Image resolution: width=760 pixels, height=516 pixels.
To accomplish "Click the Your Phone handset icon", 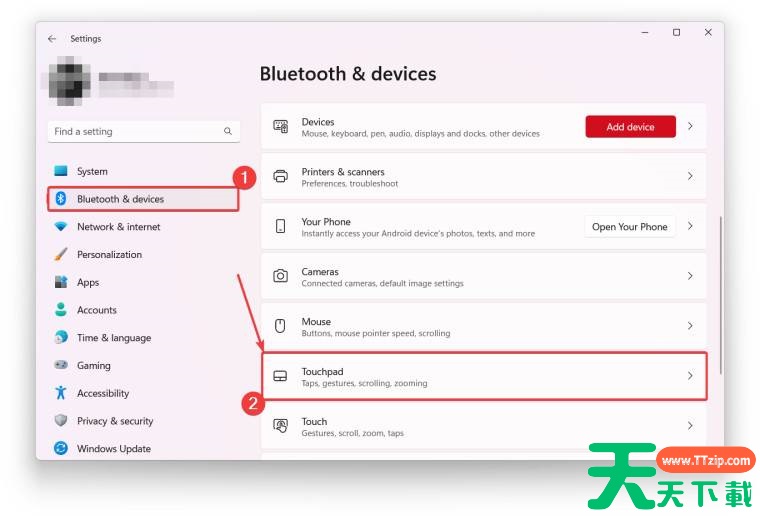I will click(x=280, y=226).
